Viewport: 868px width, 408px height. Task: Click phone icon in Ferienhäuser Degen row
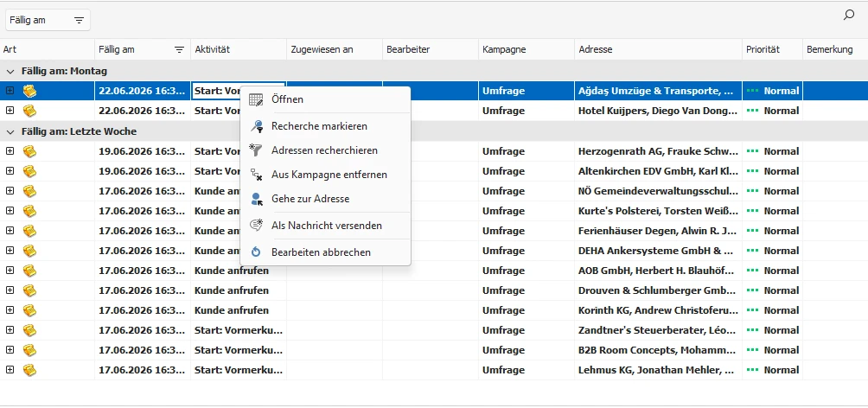point(29,231)
